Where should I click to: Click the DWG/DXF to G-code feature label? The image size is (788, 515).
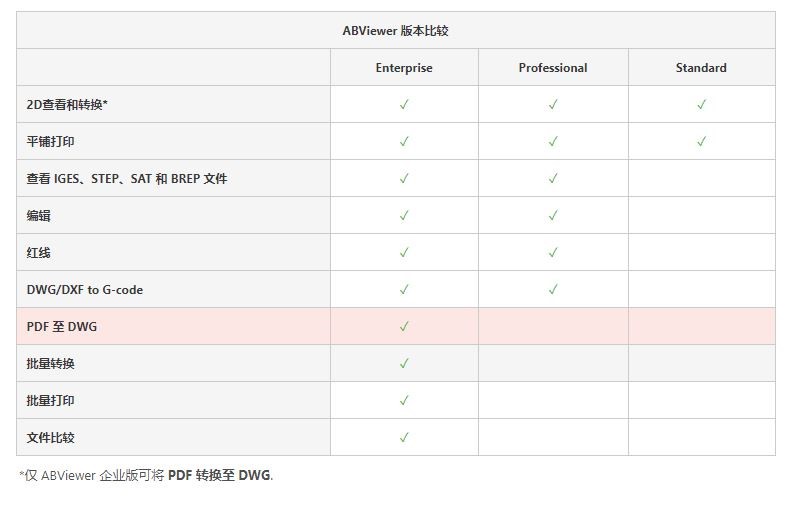(84, 290)
